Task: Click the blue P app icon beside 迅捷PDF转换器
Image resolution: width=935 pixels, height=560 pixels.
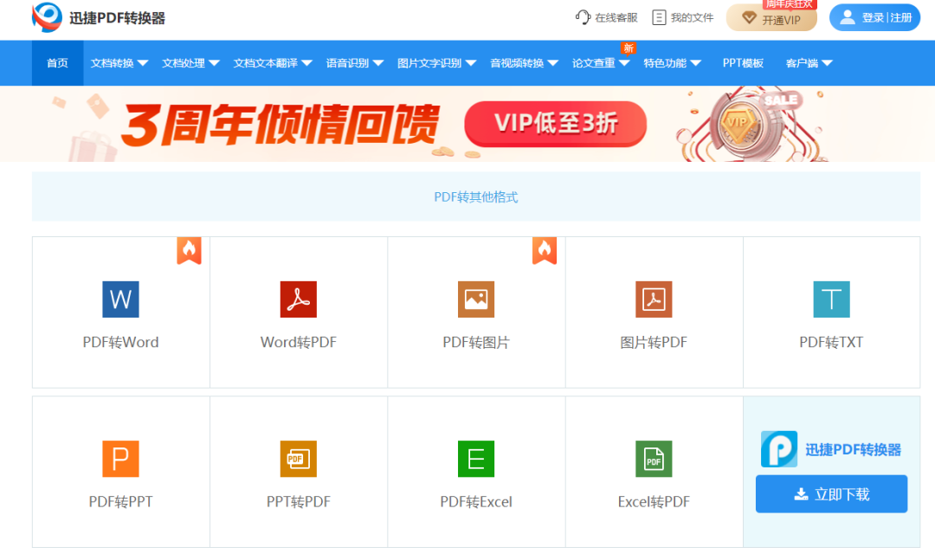Action: tap(779, 449)
